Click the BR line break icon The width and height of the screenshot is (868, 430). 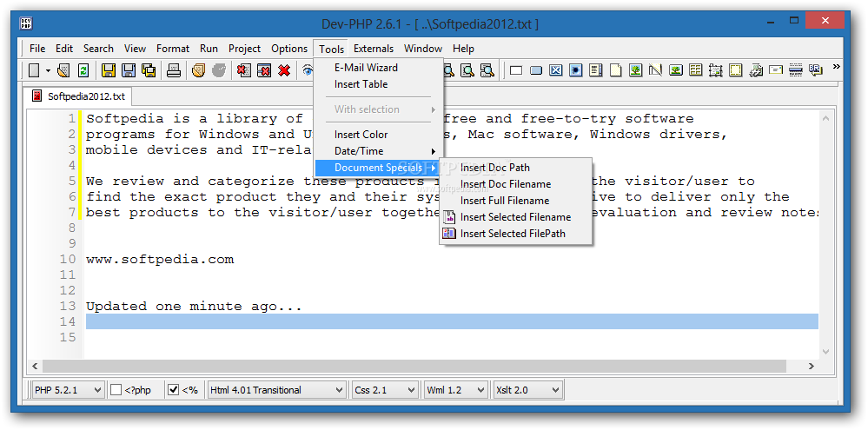(x=815, y=70)
